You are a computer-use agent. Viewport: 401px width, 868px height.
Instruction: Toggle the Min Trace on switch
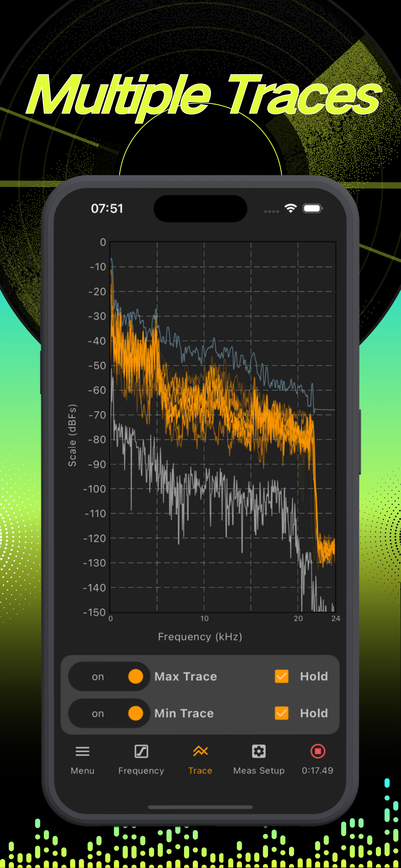tap(109, 713)
